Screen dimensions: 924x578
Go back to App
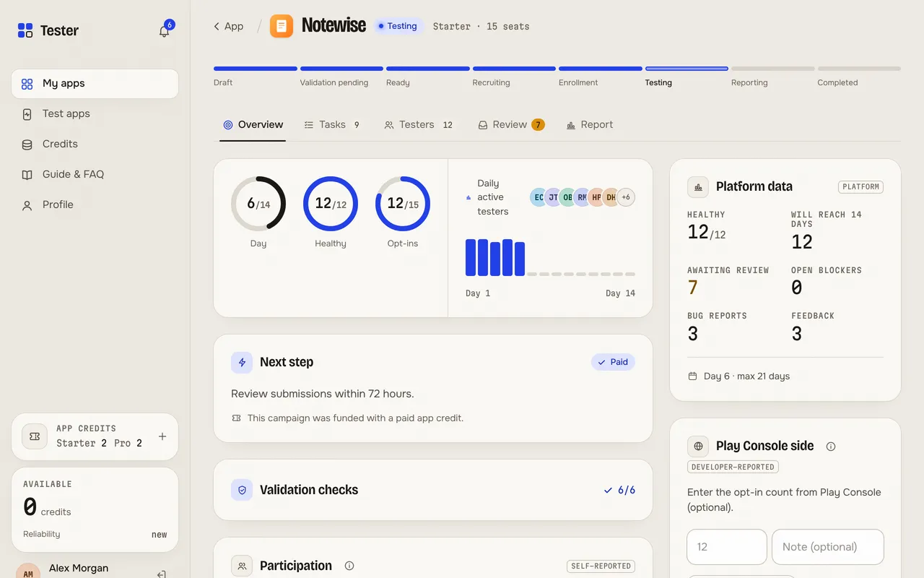[x=228, y=27]
